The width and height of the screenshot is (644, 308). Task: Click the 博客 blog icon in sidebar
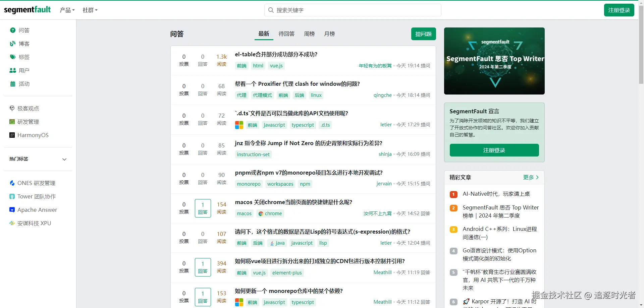click(x=13, y=44)
